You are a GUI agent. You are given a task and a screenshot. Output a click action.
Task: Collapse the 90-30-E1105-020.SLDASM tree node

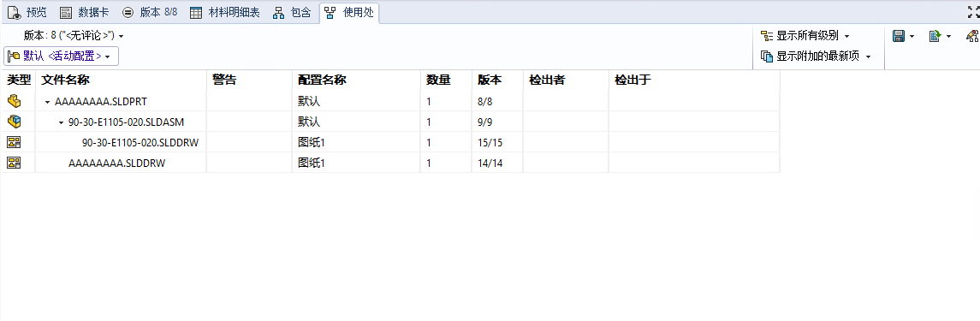(x=62, y=122)
